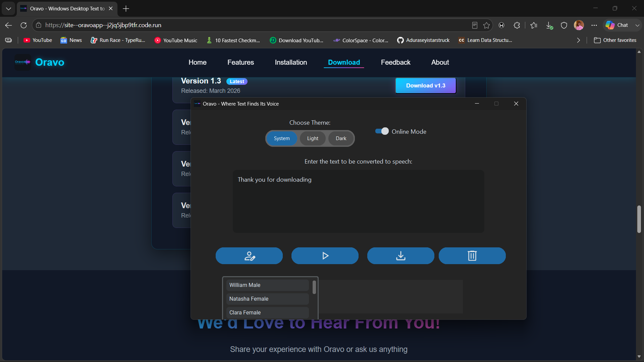Image resolution: width=644 pixels, height=362 pixels.
Task: Click the page scroll down arrow
Action: tap(639, 357)
